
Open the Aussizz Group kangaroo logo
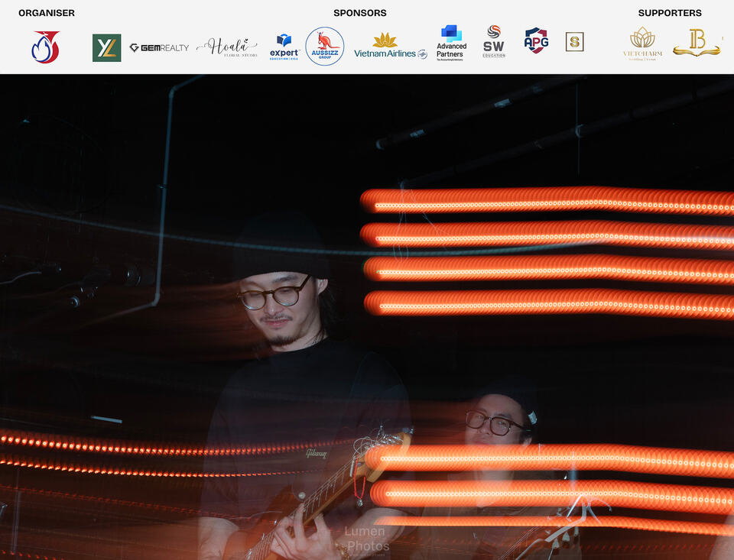(x=325, y=47)
